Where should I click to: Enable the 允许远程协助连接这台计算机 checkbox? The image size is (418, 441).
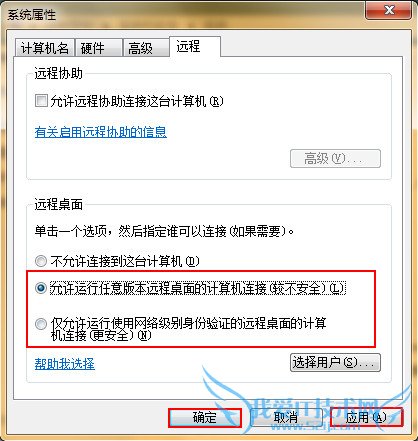click(41, 101)
